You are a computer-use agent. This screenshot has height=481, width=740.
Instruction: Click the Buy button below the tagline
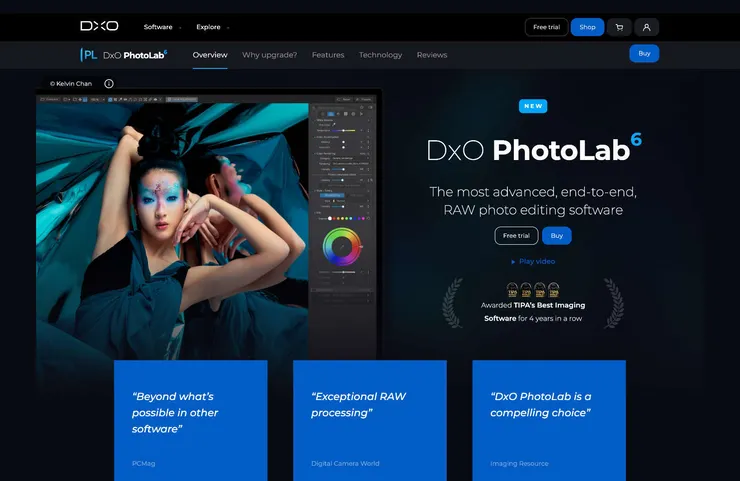click(557, 236)
